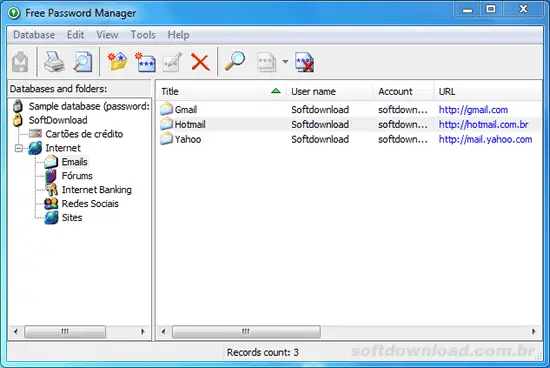Click the Save database toolbar icon
The image size is (550, 368).
[x=20, y=62]
